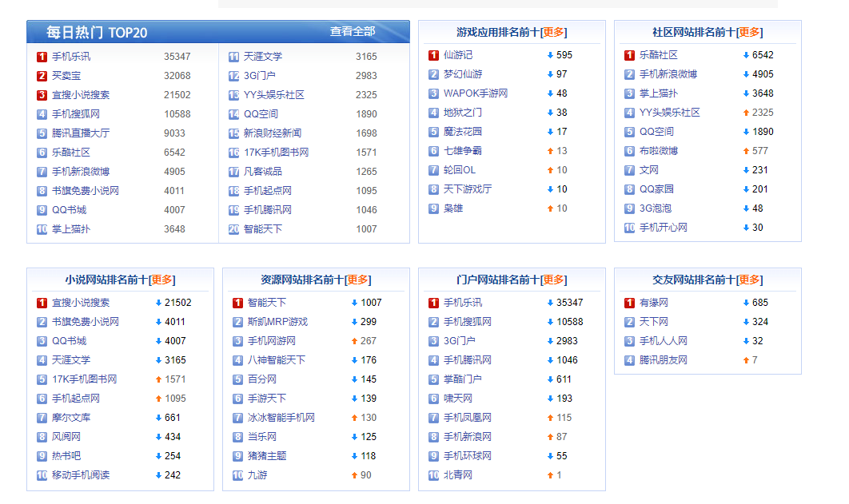The height and width of the screenshot is (504, 849).
Task: Click the blue down arrow next to 乐酷社区 6542
Action: [x=746, y=55]
